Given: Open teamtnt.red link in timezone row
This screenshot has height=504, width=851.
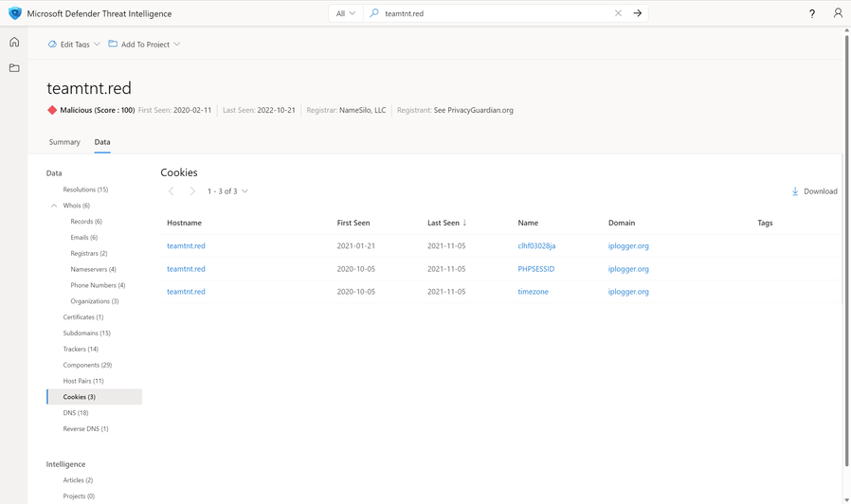Looking at the screenshot, I should [x=186, y=292].
